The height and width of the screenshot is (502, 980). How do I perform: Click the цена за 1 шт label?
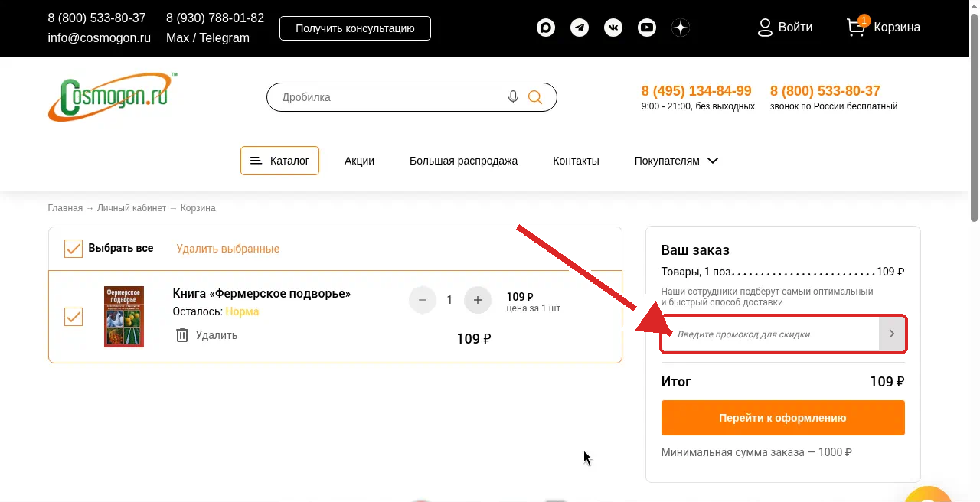pos(534,308)
